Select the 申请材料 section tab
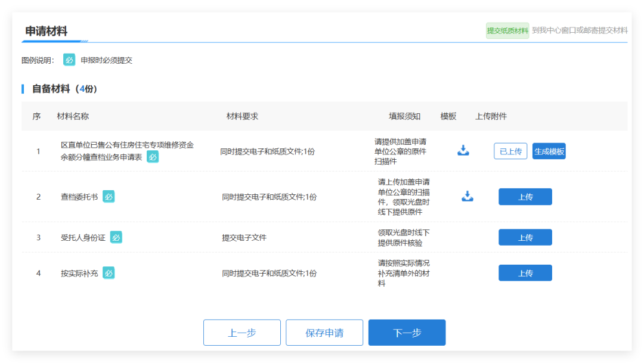Screen dimensions: 644x363 [47, 31]
